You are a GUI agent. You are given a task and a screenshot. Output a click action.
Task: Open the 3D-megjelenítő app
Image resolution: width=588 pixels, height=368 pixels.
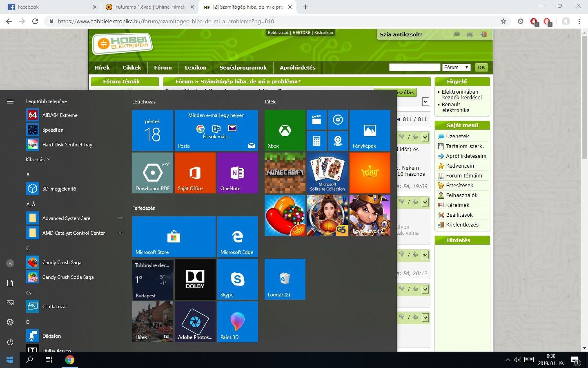(x=73, y=189)
